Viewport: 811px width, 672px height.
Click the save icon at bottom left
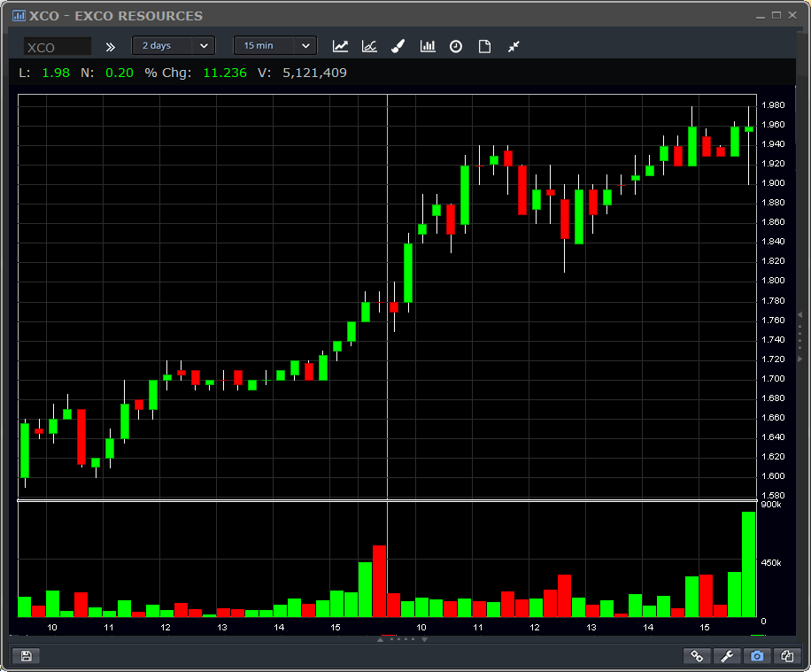[26, 655]
